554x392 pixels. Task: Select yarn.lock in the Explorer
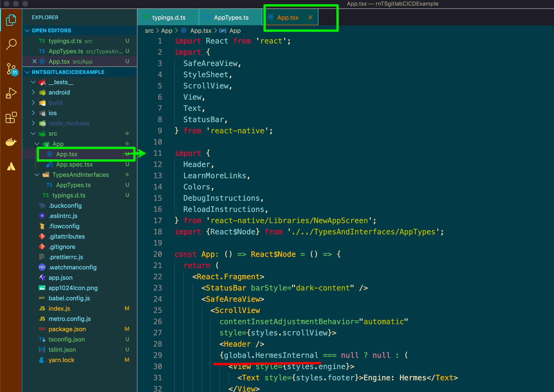pos(61,360)
